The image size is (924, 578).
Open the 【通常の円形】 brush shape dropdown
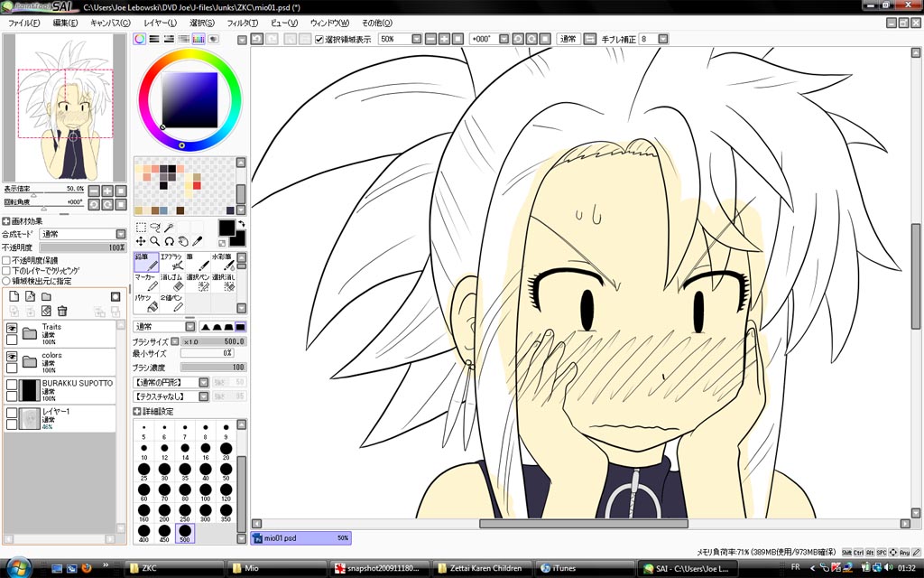(x=203, y=382)
